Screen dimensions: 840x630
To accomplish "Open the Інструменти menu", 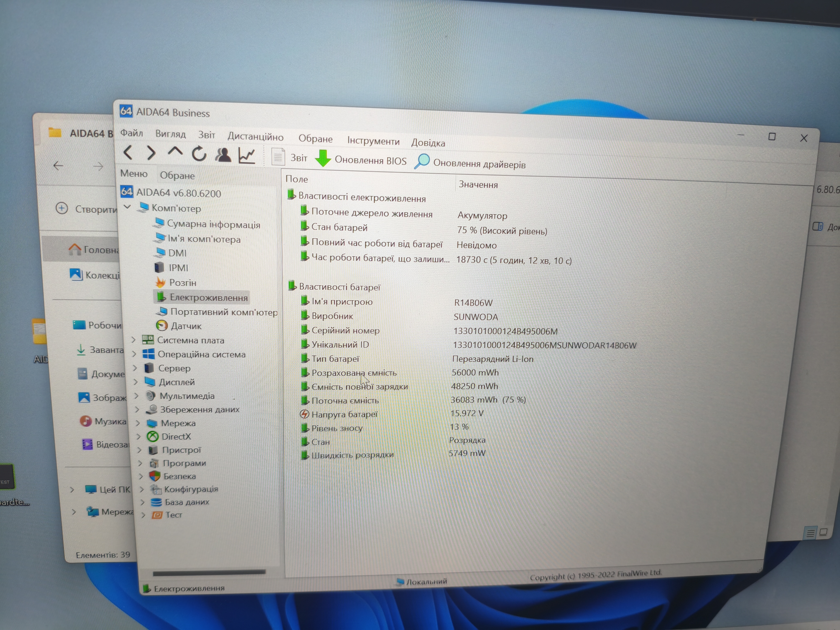I will pos(373,141).
